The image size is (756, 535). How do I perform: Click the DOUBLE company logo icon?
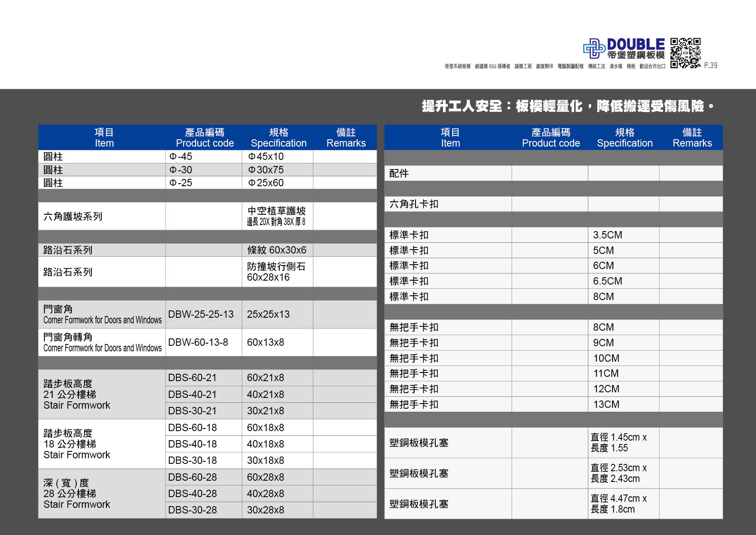[593, 49]
